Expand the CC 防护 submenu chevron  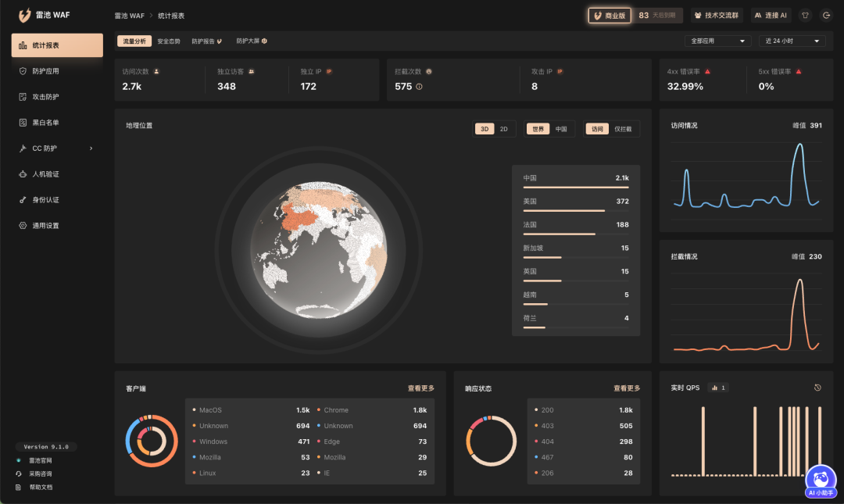91,148
